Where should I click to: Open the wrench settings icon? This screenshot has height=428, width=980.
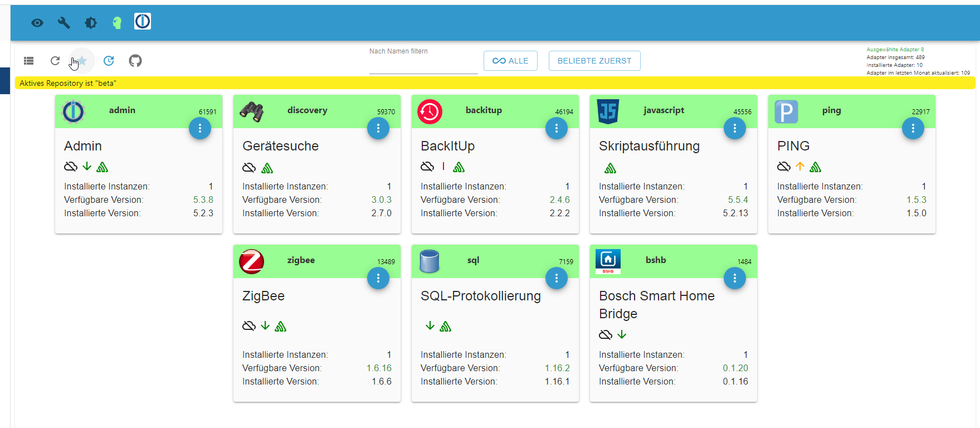tap(64, 23)
